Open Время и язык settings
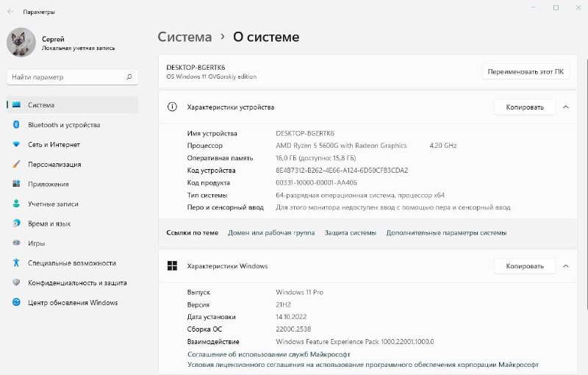 click(72, 224)
